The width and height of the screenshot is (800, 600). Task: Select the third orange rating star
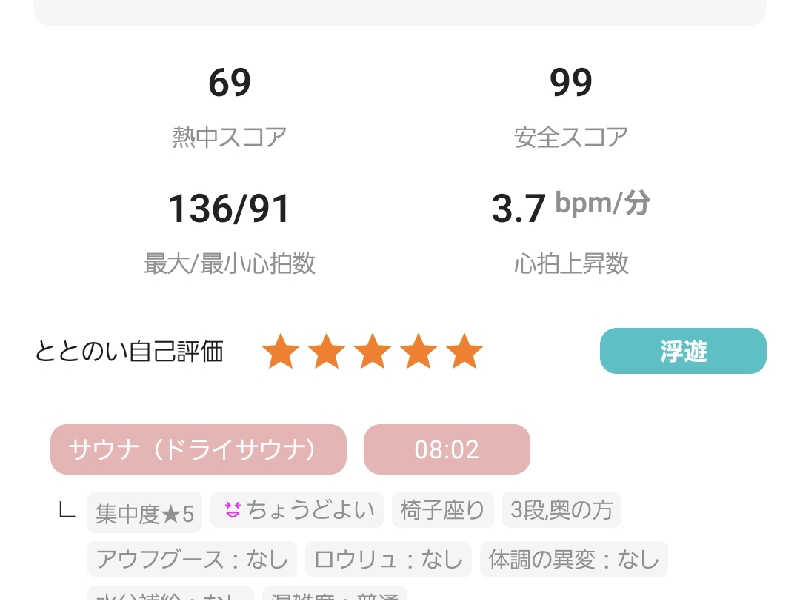[372, 351]
